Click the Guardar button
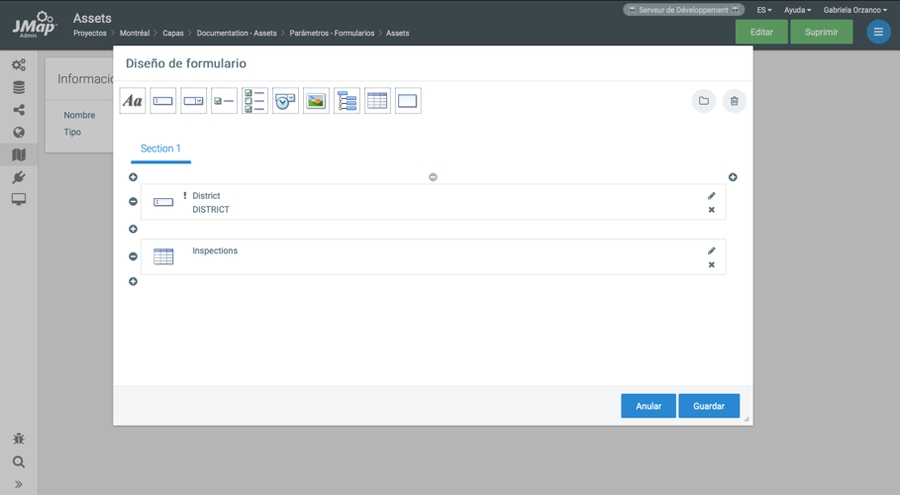Screen dimensions: 900x495 709,406
